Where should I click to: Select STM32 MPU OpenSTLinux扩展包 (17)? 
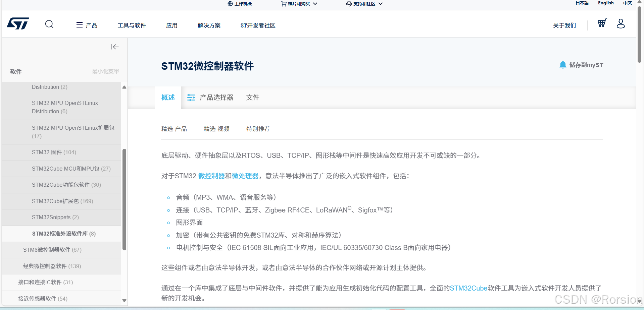(x=61, y=132)
